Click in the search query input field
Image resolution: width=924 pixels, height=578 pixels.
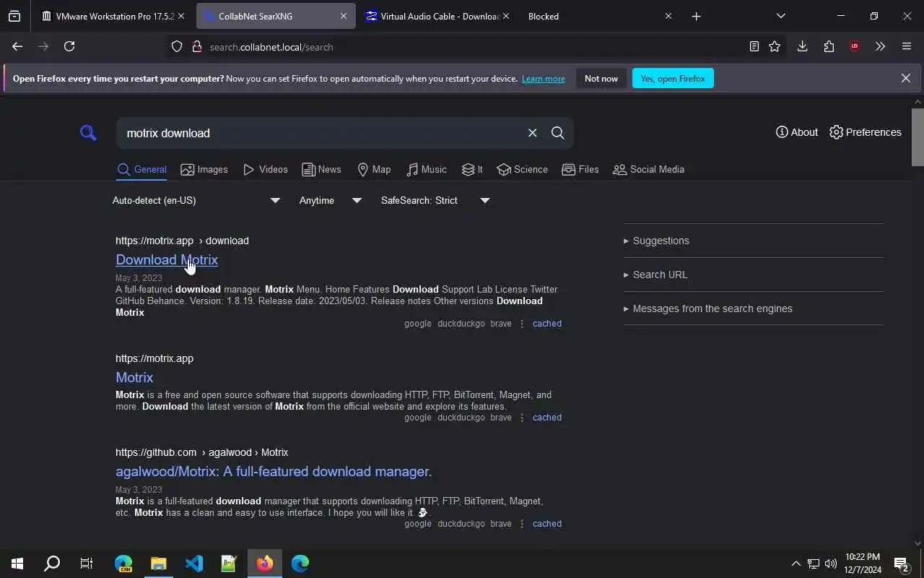coord(321,133)
